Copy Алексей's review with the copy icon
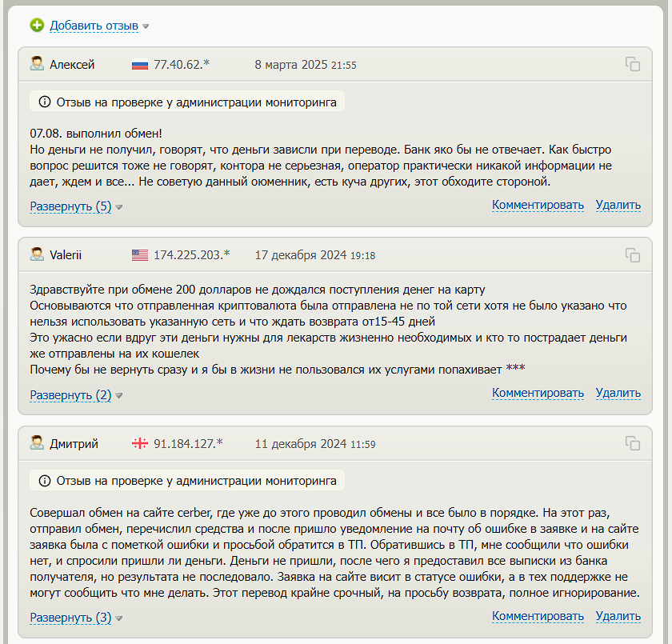The height and width of the screenshot is (644, 672). point(633,64)
